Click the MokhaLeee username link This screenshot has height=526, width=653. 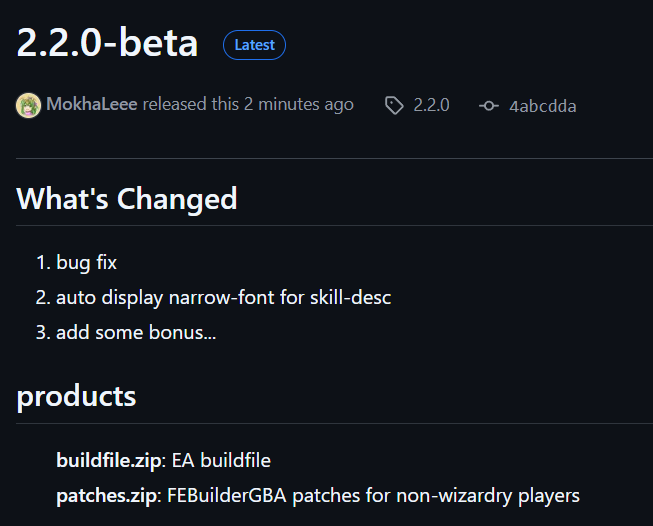[x=92, y=104]
